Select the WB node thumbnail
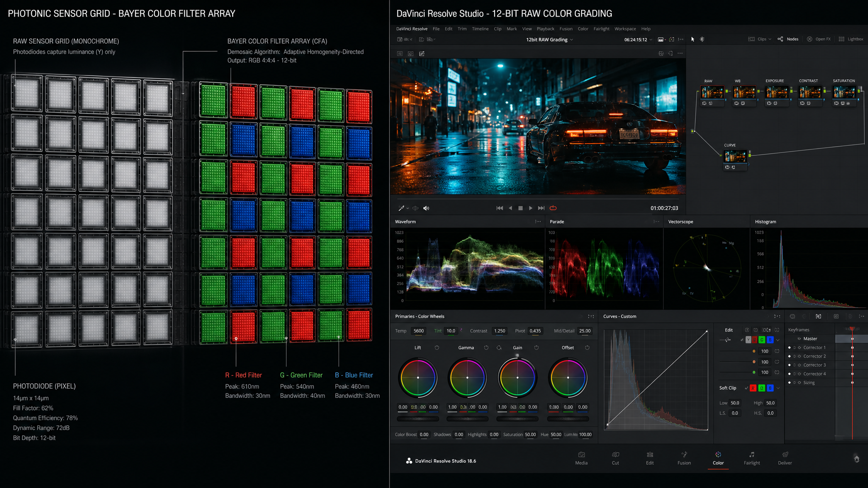 pos(744,92)
